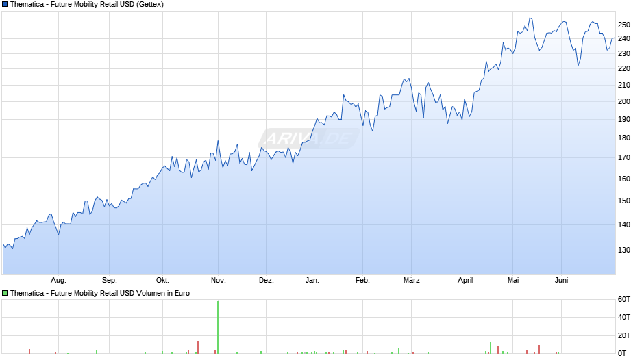
Task: Select the 'Feb.' month label on the axis
Action: [x=362, y=281]
